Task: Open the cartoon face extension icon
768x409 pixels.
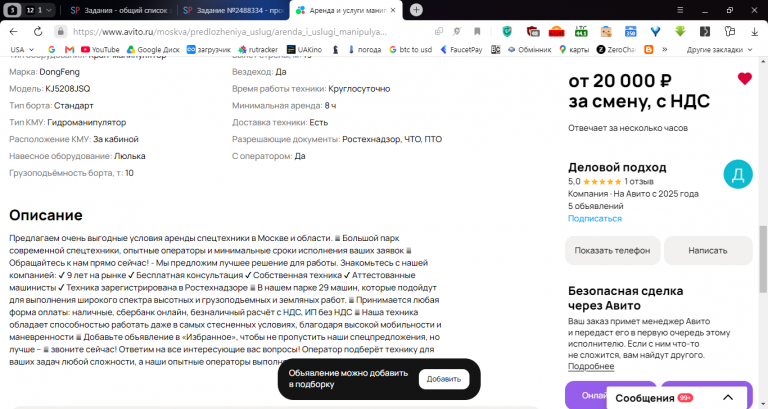Action: tap(606, 31)
